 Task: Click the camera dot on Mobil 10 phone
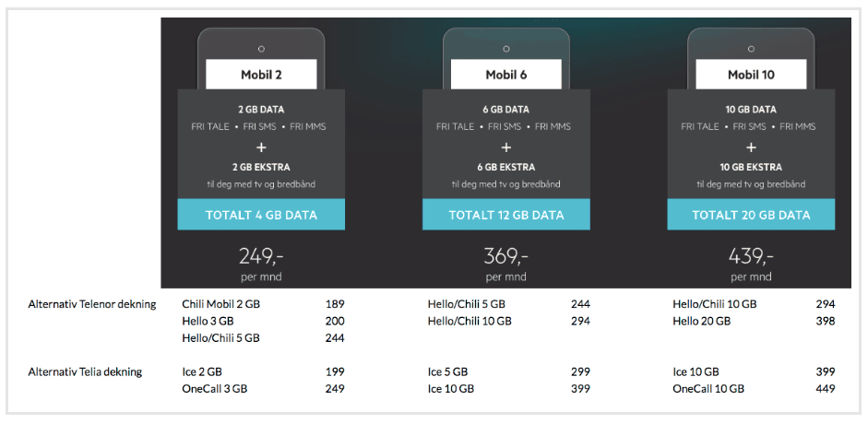[751, 48]
